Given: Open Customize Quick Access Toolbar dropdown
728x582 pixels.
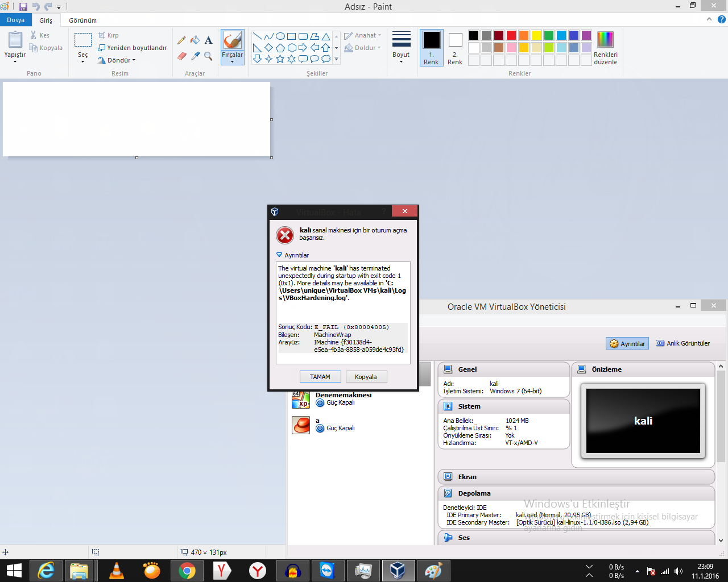Looking at the screenshot, I should [x=59, y=7].
